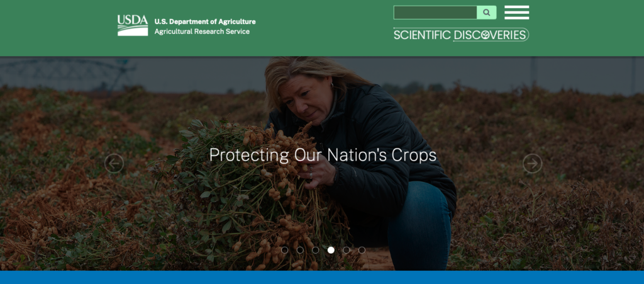Select the fifth carousel dot
This screenshot has width=644, height=284.
point(347,250)
